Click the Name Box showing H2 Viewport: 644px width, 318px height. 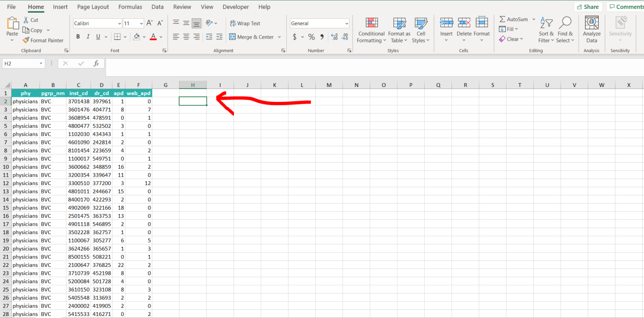point(20,63)
